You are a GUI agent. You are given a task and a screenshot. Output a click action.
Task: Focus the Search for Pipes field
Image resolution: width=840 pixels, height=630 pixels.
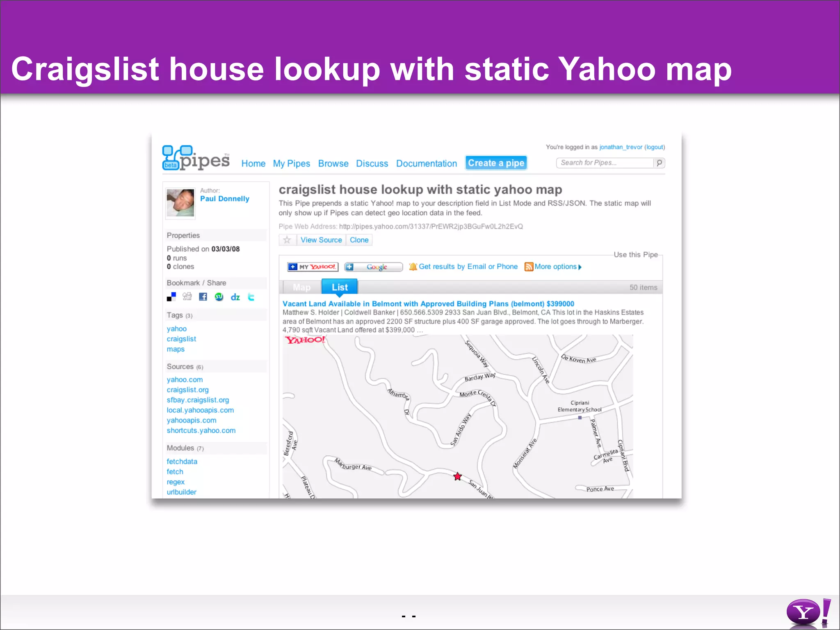tap(605, 163)
